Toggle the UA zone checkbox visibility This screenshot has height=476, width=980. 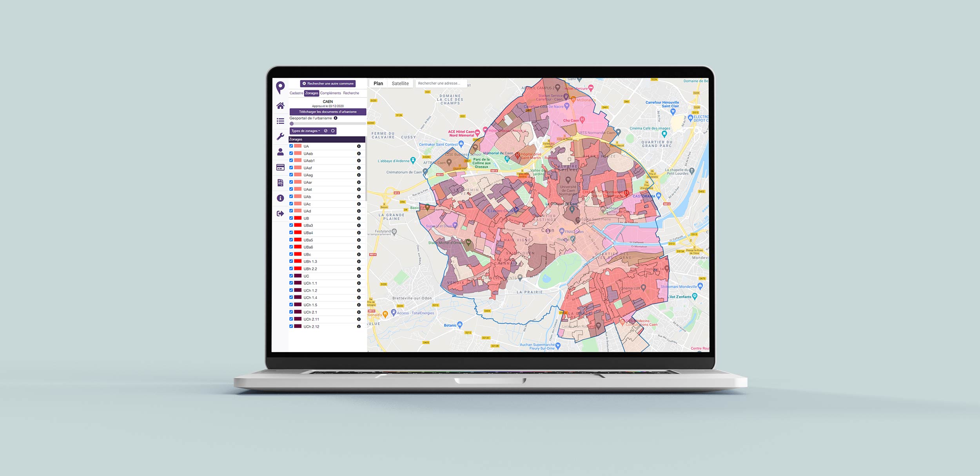point(291,146)
